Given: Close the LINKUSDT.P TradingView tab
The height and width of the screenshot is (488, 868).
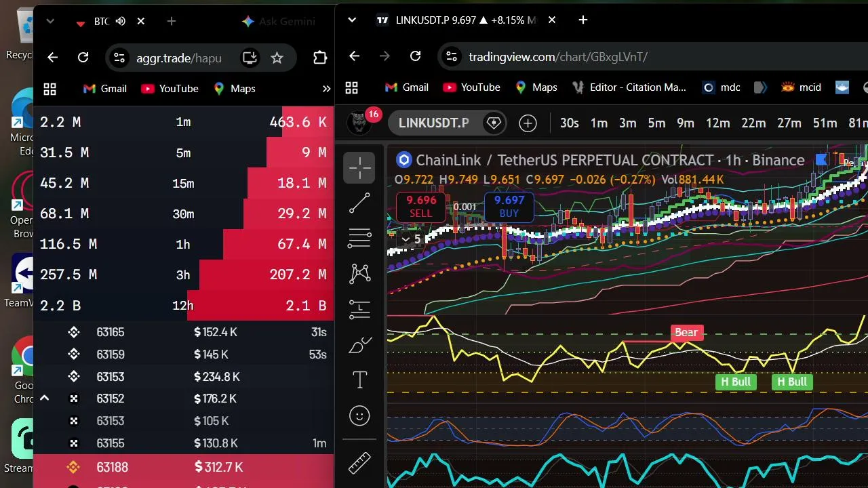Looking at the screenshot, I should (552, 20).
